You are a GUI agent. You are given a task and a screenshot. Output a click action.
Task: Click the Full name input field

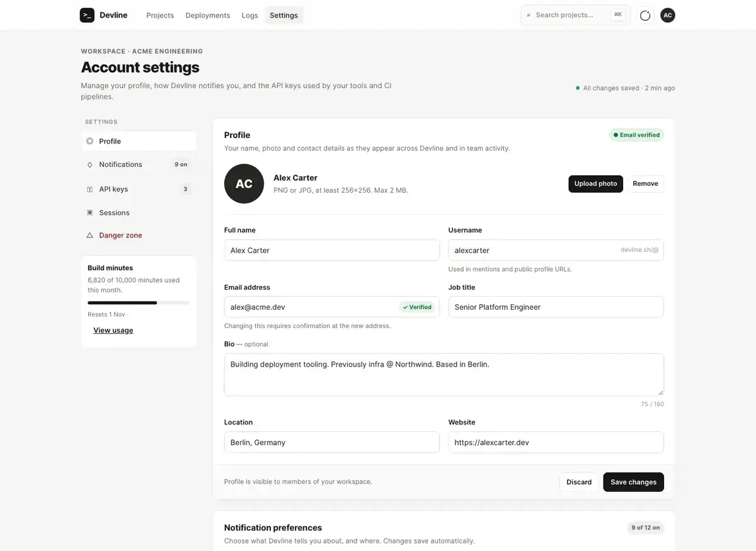click(332, 251)
